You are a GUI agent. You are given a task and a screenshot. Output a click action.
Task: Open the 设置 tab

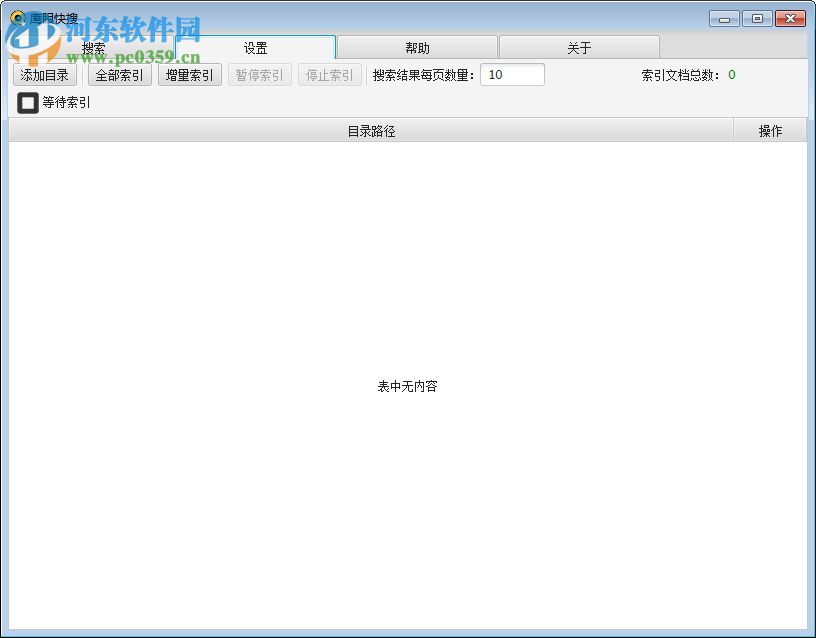click(x=256, y=46)
